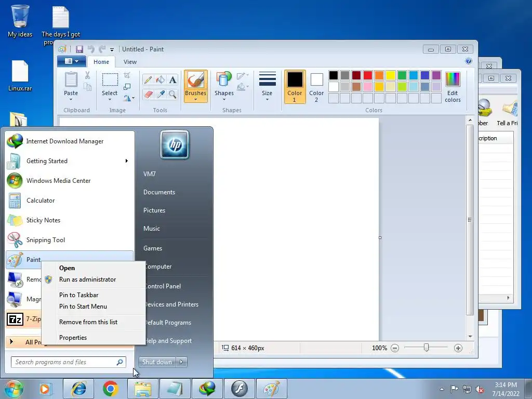Open shut down options arrow
This screenshot has width=532, height=399.
(181, 362)
